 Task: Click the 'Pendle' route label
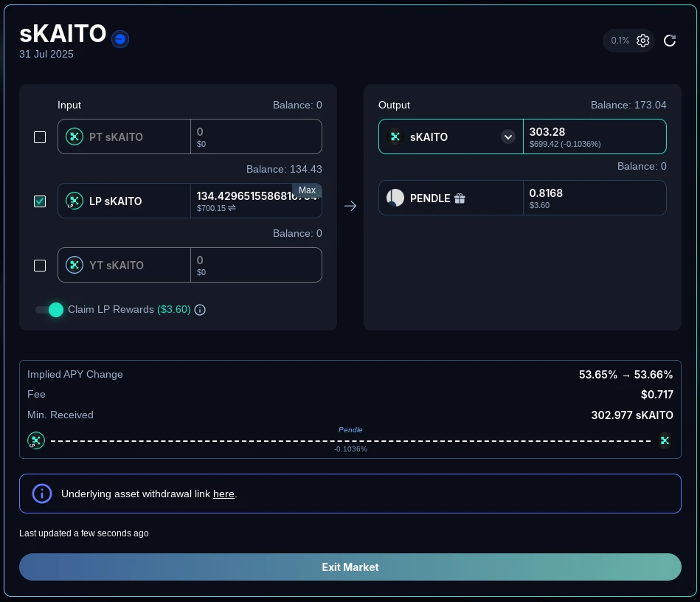[350, 429]
